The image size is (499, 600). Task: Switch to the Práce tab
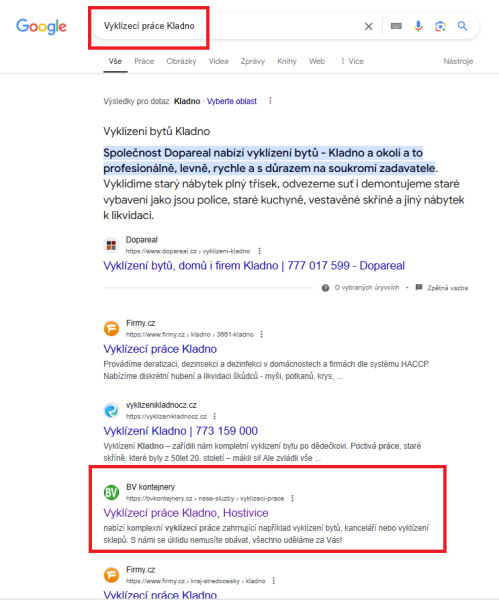(x=144, y=61)
